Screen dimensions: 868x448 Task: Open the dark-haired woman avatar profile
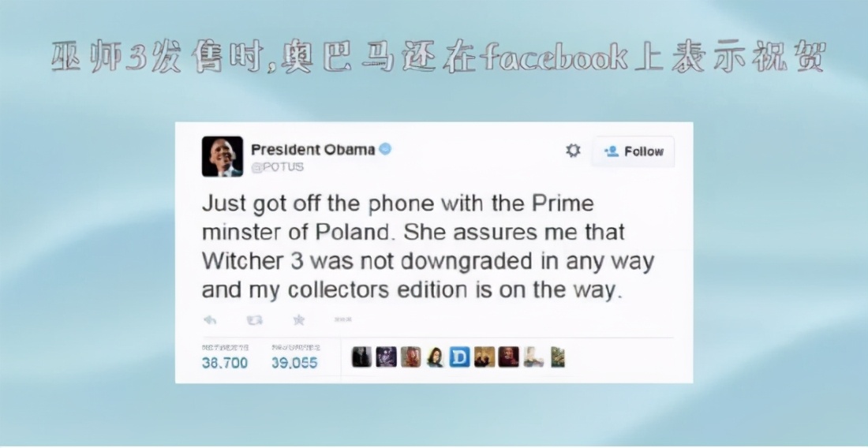point(435,357)
